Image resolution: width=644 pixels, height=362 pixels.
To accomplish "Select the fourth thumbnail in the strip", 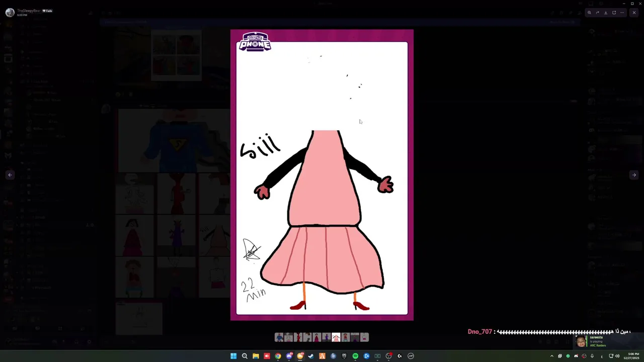I will tap(307, 337).
